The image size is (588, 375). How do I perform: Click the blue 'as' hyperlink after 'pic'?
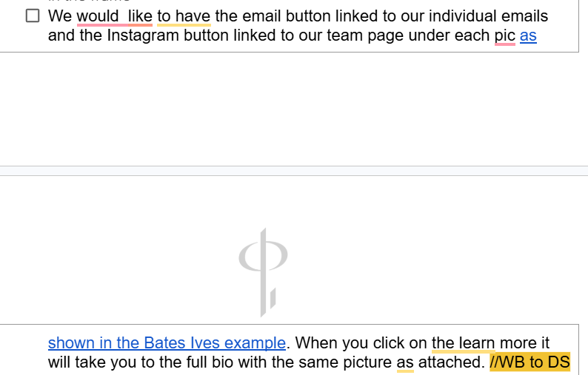click(528, 36)
